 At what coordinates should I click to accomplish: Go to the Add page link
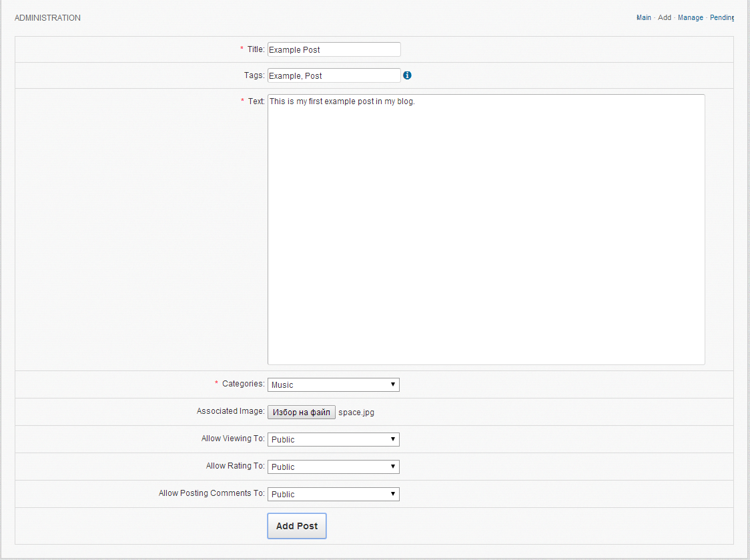pos(665,18)
